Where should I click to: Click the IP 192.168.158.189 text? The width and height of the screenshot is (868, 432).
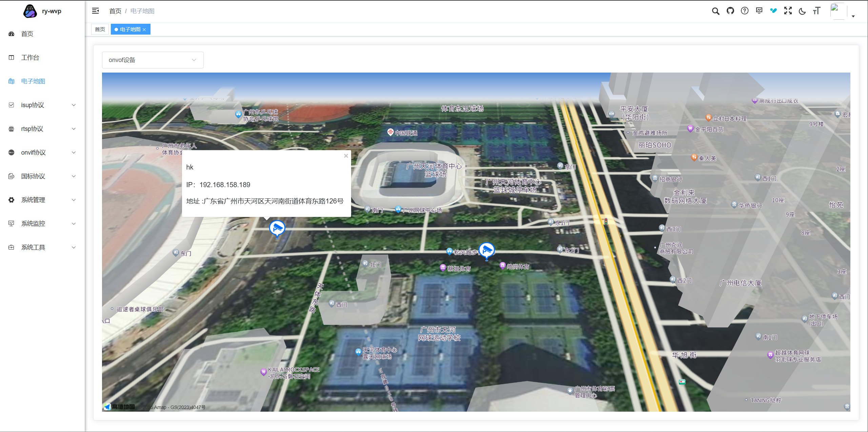coord(218,185)
